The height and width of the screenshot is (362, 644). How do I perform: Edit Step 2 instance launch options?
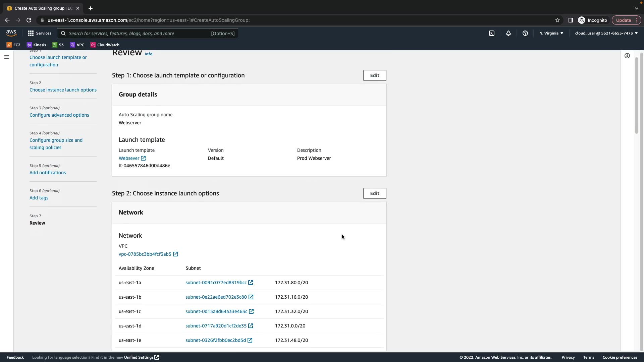374,193
